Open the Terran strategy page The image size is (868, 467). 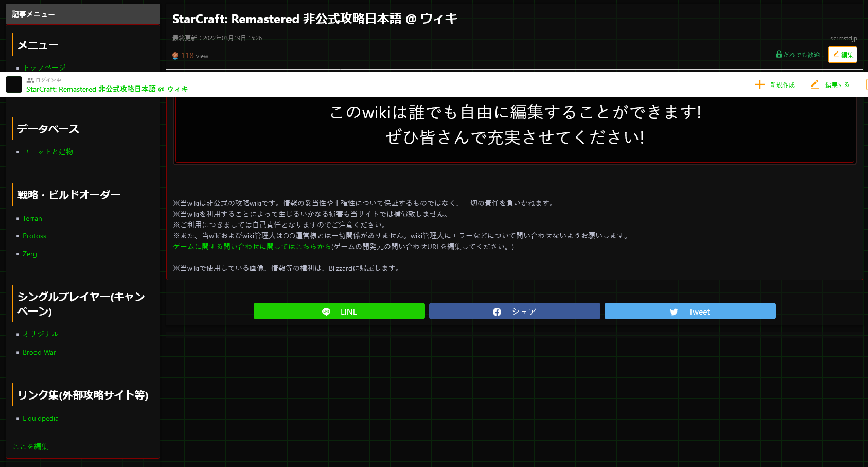(x=32, y=218)
